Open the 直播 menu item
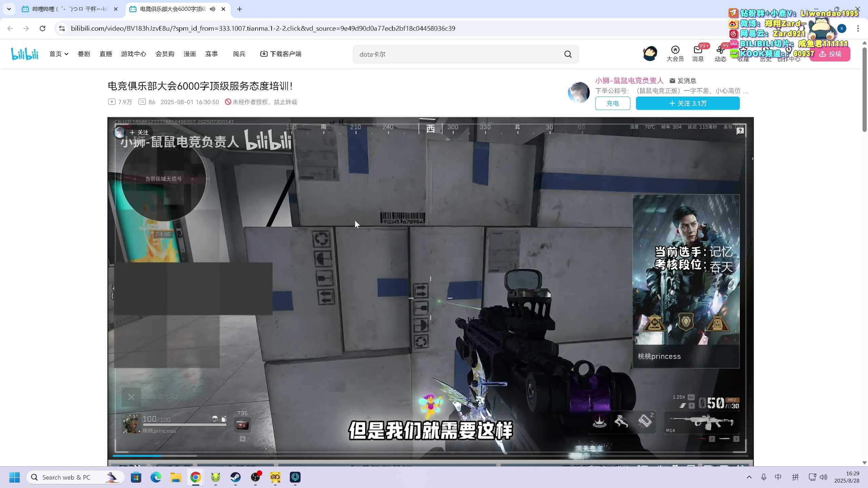This screenshot has height=488, width=868. point(106,54)
